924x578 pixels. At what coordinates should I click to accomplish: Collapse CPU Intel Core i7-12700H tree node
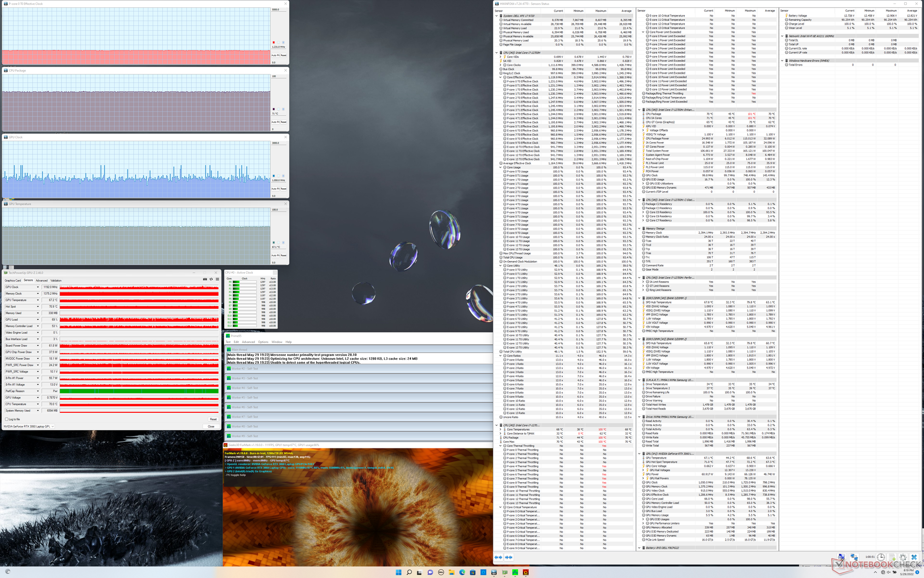(497, 53)
